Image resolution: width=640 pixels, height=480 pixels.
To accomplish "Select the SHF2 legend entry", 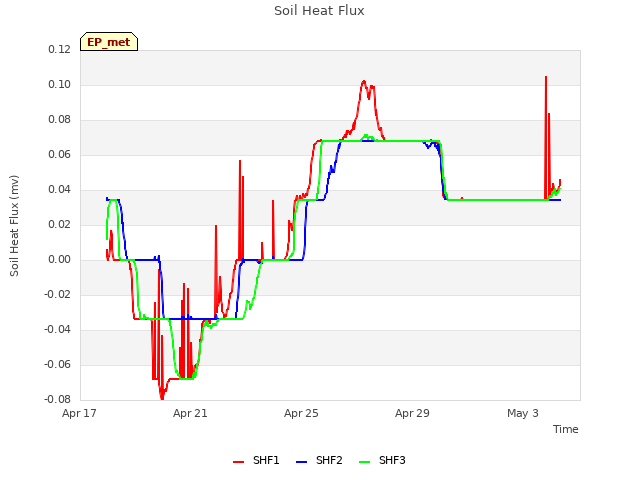I will pos(319,460).
